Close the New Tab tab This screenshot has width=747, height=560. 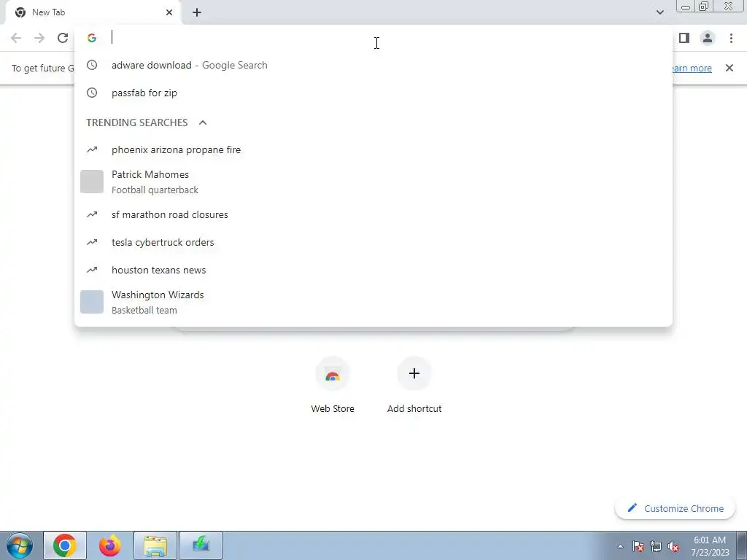coord(169,12)
